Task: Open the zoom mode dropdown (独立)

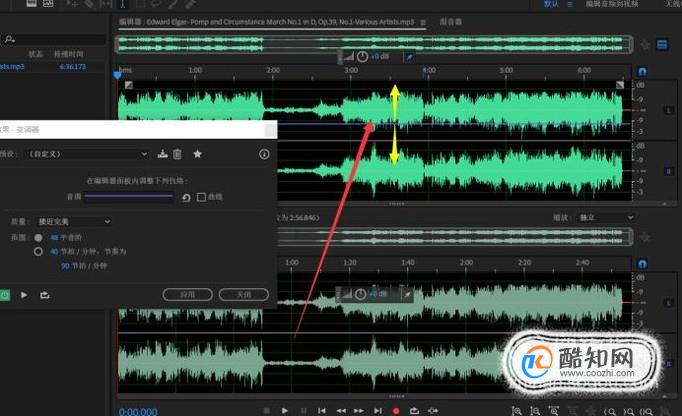Action: click(x=606, y=217)
